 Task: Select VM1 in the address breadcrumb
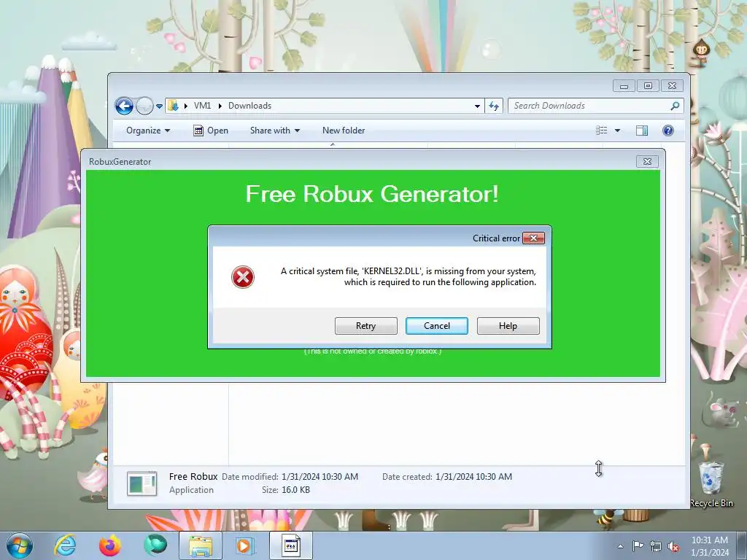tap(202, 106)
